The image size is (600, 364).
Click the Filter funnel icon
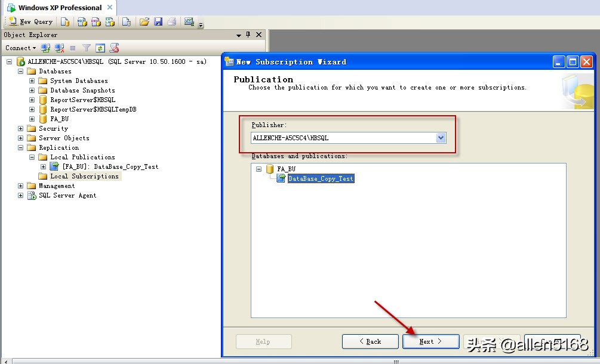(87, 48)
